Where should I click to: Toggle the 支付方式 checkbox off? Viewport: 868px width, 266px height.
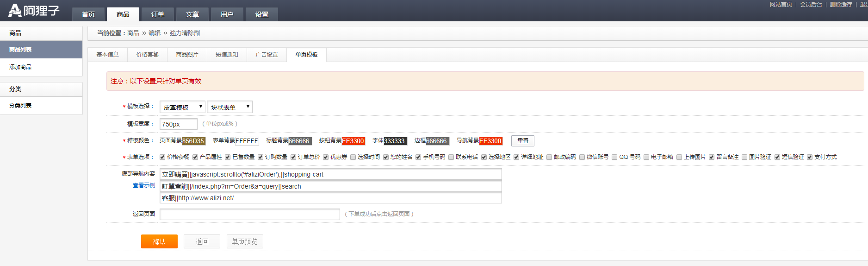click(810, 157)
